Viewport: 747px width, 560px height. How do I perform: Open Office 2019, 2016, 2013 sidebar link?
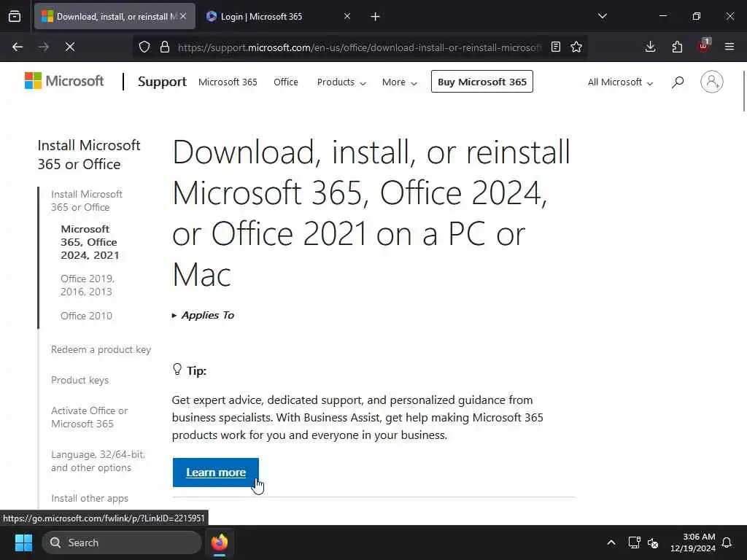[x=88, y=285]
